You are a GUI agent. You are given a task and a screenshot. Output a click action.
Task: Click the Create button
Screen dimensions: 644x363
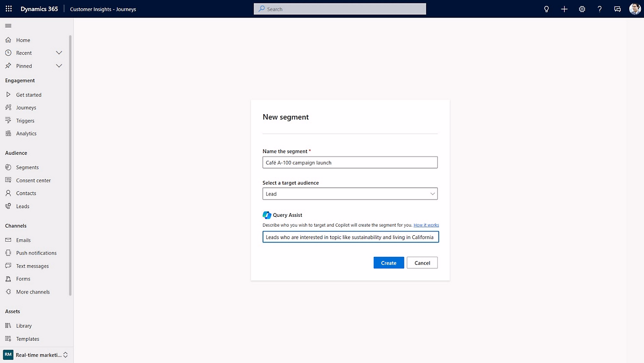[388, 262]
